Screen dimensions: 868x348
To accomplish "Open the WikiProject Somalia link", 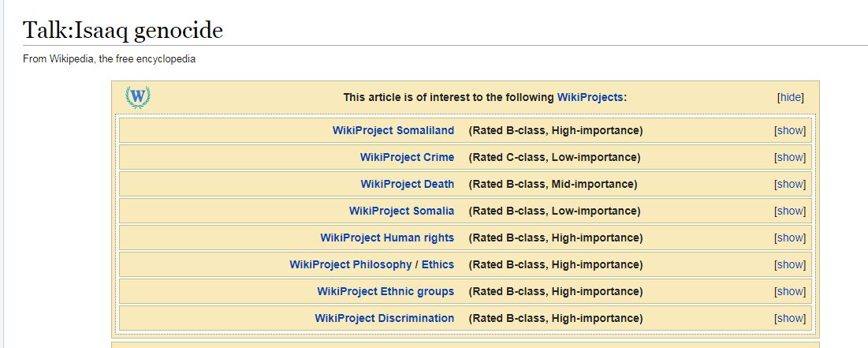I will 401,211.
